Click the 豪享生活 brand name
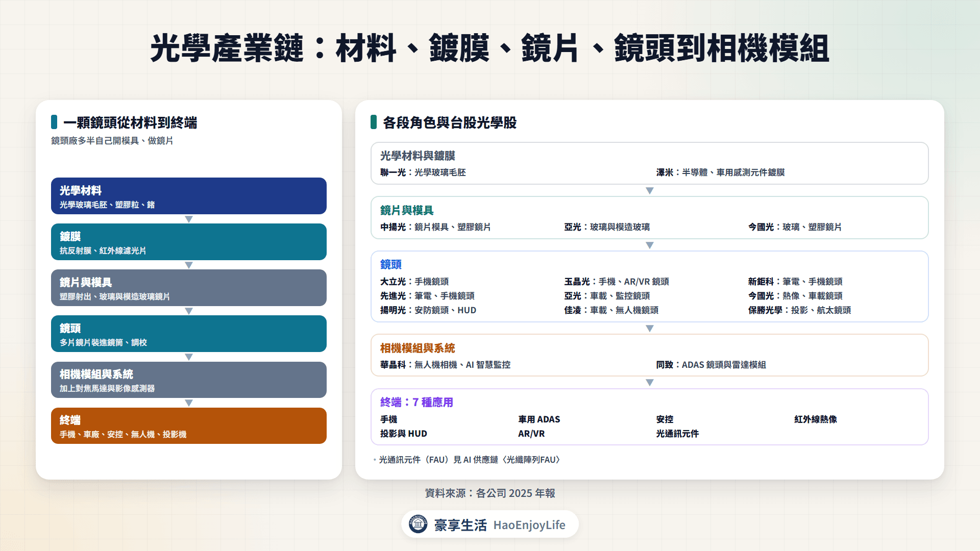The image size is (980, 551). 460,525
